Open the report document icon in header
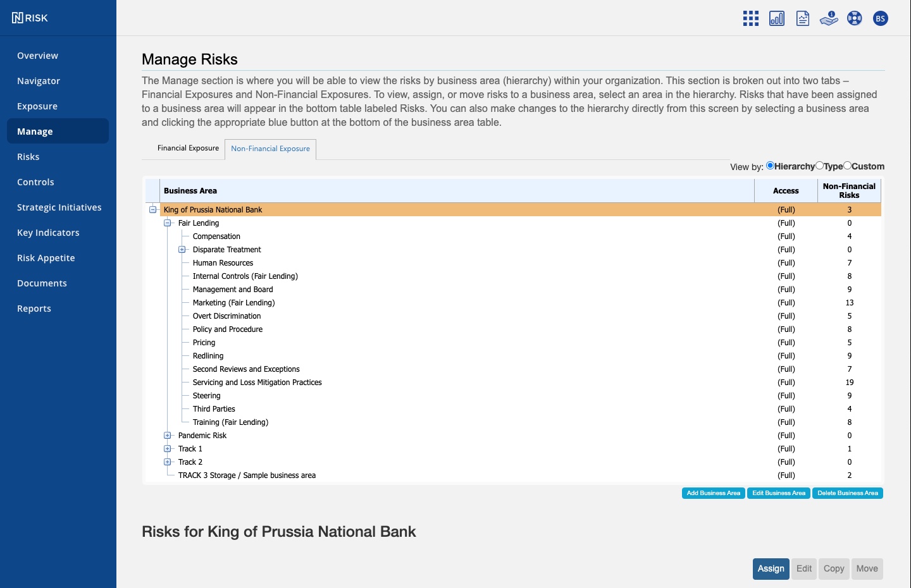The width and height of the screenshot is (911, 588). (803, 18)
